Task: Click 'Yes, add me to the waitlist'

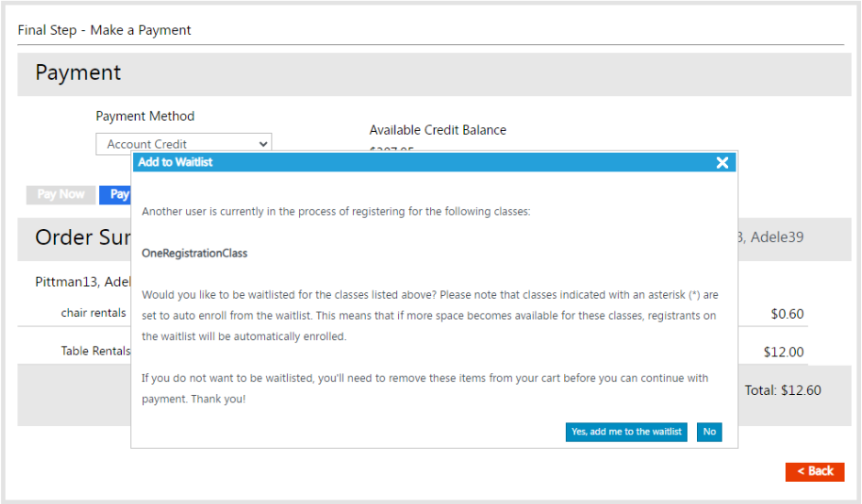Action: coord(626,432)
